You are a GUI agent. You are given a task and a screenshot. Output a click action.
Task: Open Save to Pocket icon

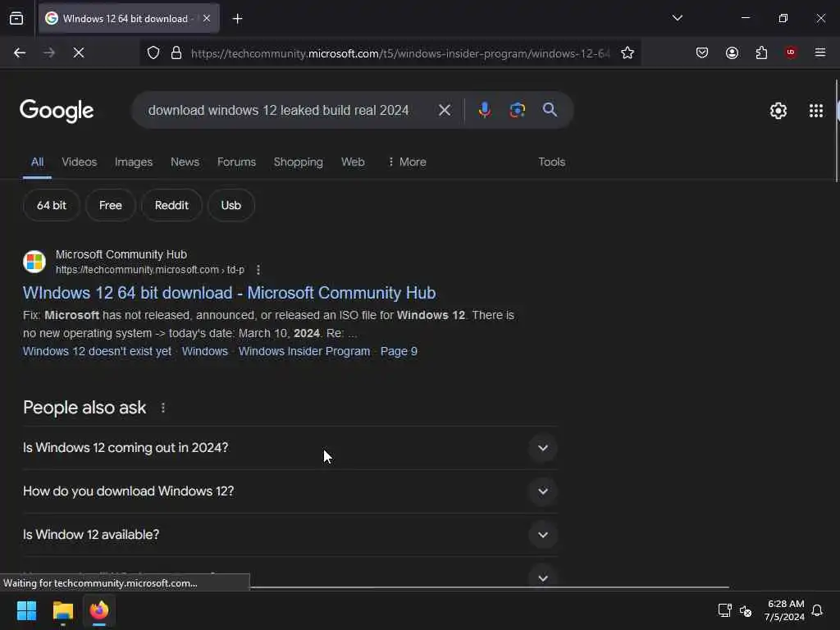702,53
